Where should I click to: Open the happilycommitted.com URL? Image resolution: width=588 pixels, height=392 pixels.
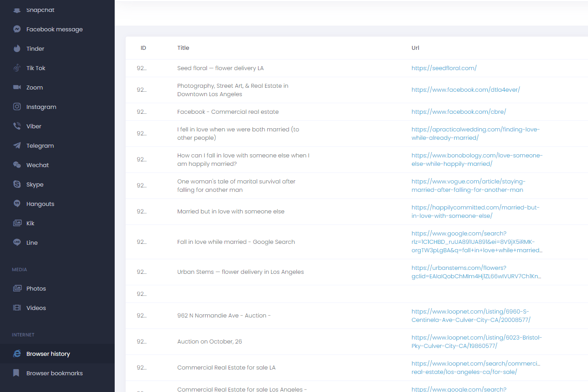coord(475,211)
